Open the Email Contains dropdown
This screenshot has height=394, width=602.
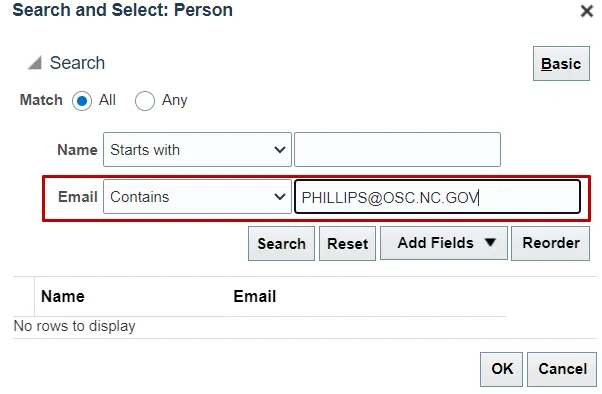click(x=197, y=197)
